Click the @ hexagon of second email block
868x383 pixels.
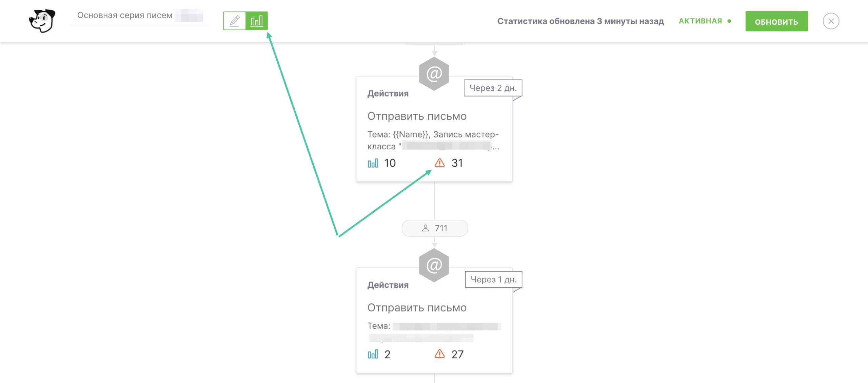(434, 265)
